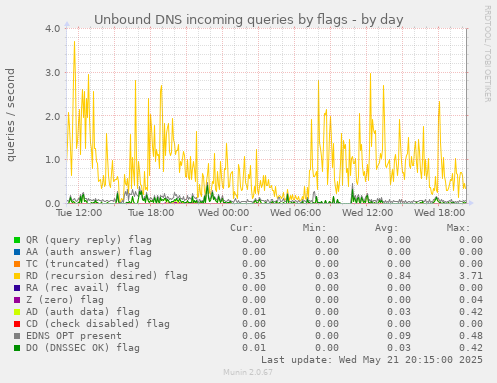Click the 'Last update' timestamp text

click(372, 360)
